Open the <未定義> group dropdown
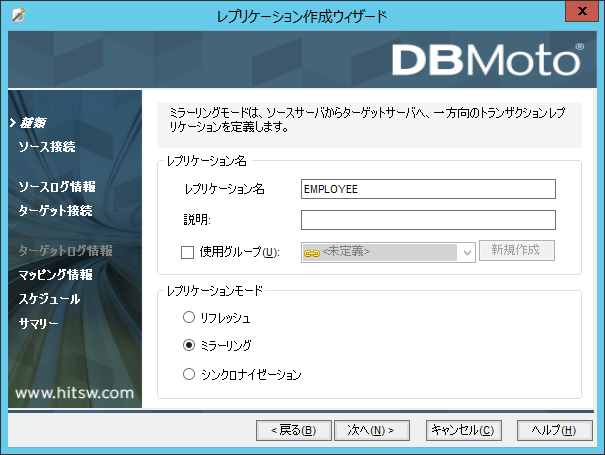605x455 pixels. (x=467, y=253)
